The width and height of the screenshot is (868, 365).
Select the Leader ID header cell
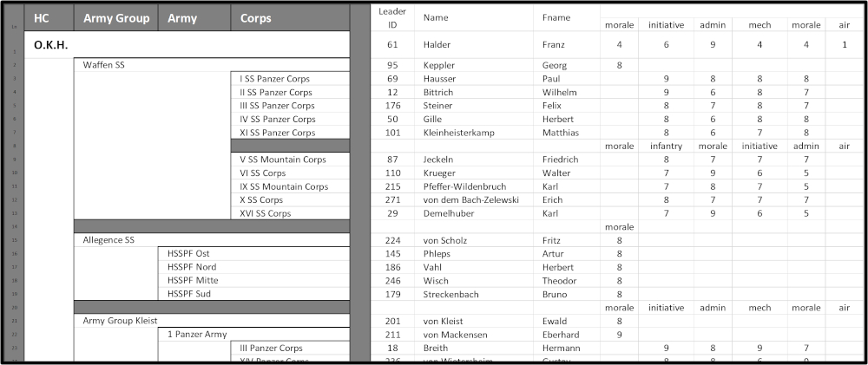point(392,17)
